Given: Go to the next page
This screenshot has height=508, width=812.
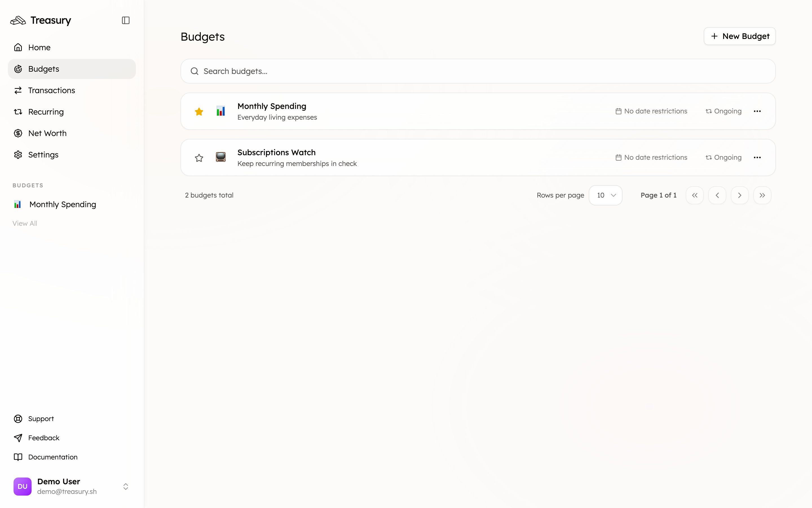Looking at the screenshot, I should pyautogui.click(x=740, y=195).
